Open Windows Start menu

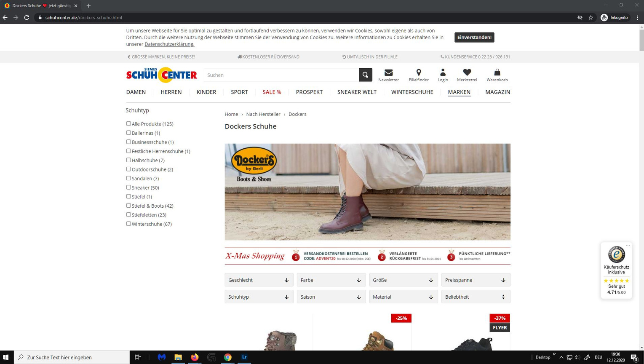[x=6, y=357]
